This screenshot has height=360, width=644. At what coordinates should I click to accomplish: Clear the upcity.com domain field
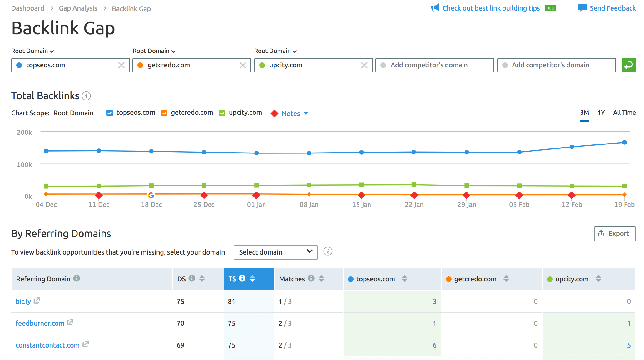[364, 65]
